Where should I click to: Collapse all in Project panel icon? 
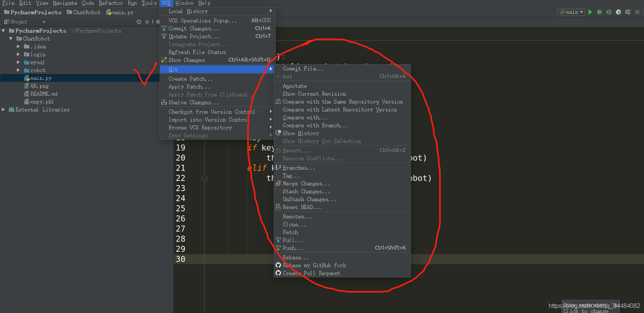147,22
